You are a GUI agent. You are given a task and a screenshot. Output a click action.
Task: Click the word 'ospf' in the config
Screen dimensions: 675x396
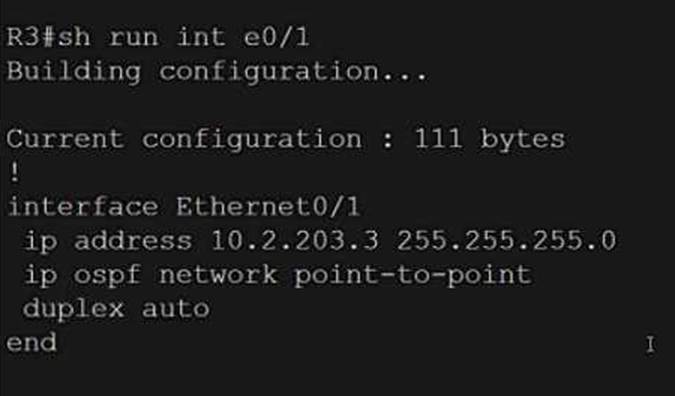click(107, 276)
